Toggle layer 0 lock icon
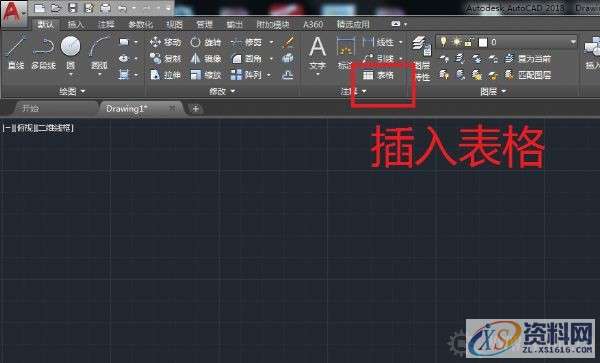The image size is (600, 363). pyautogui.click(x=469, y=42)
